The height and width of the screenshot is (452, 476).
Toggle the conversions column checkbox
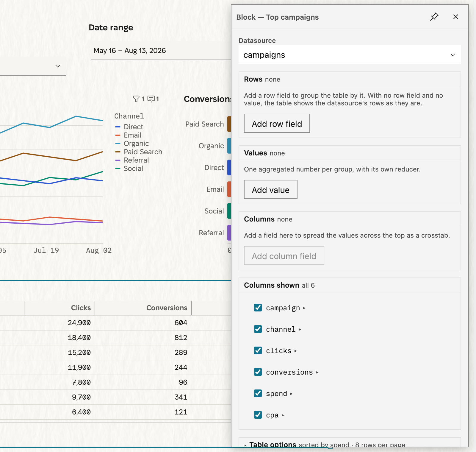click(x=258, y=372)
